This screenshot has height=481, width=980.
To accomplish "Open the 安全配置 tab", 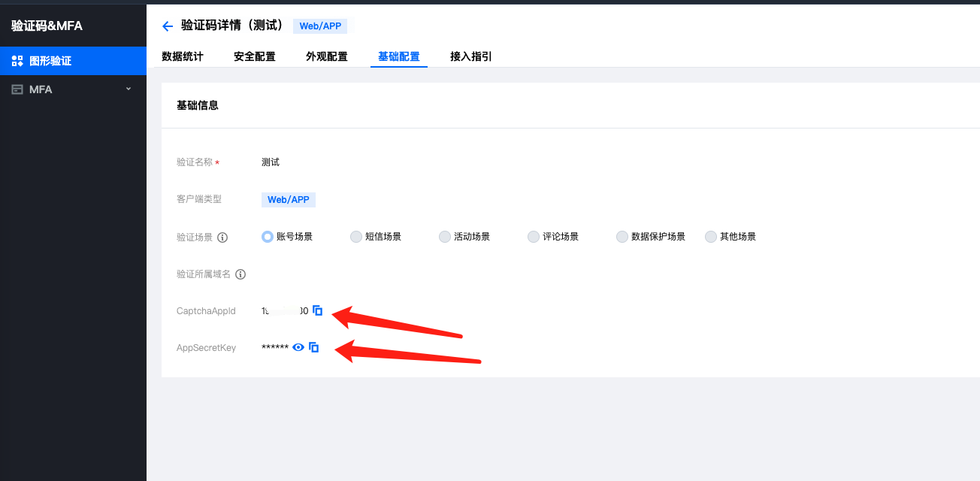I will point(255,56).
